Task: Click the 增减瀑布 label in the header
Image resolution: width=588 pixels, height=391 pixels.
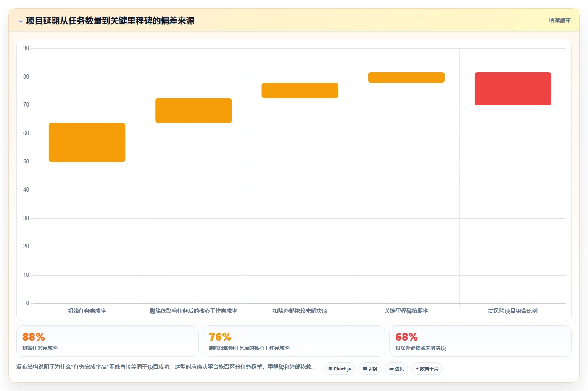Action: (x=559, y=20)
